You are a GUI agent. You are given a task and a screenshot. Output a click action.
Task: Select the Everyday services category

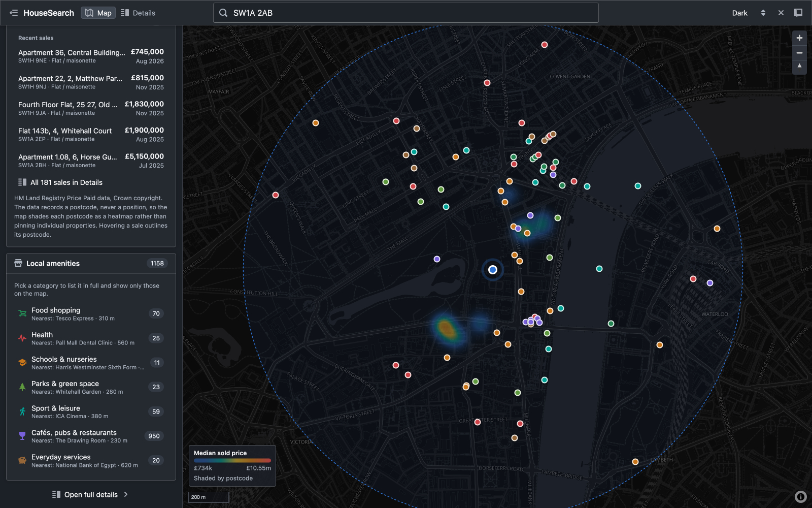91,460
